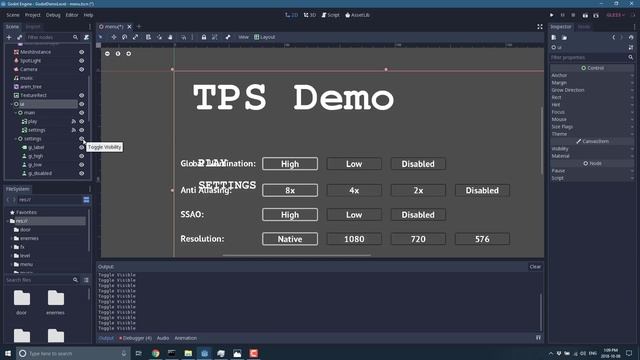The image size is (640, 360).
Task: Click the 1080 resolution button
Action: (354, 239)
